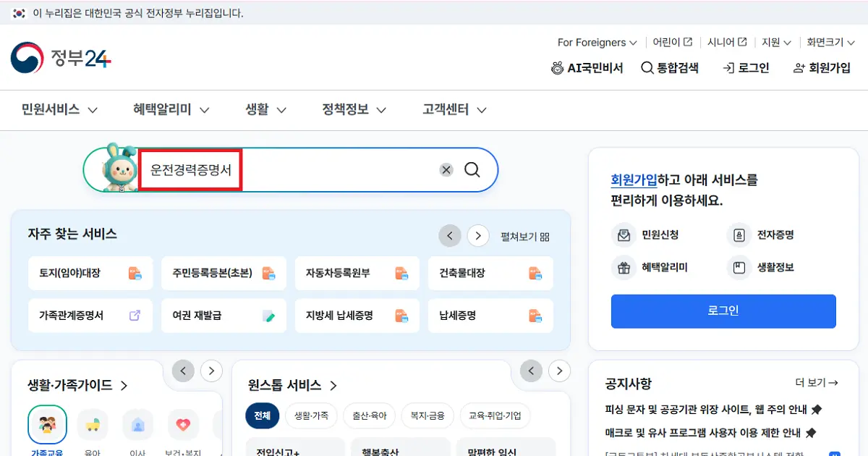Screen dimensions: 868x456
Task: Open 납세증명 service
Action: (490, 316)
